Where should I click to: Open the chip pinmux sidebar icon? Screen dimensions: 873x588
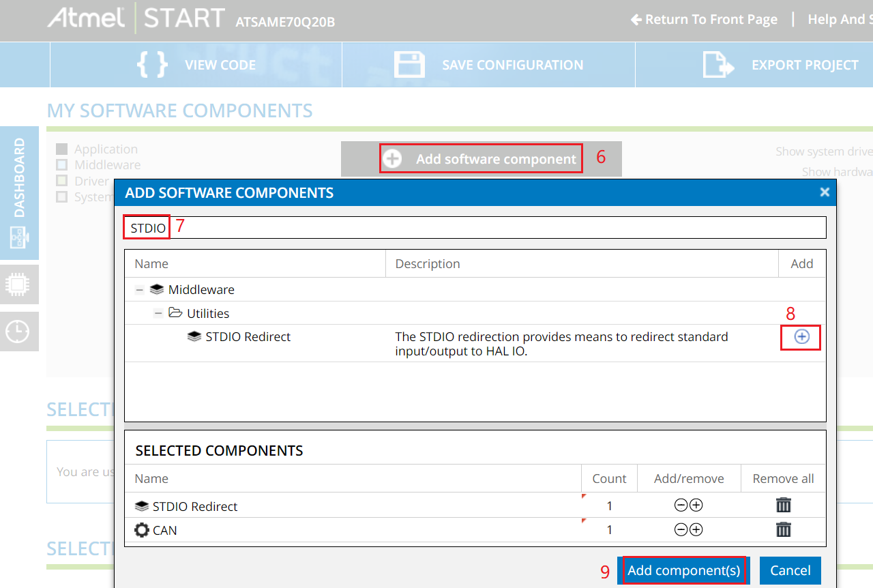coord(17,284)
